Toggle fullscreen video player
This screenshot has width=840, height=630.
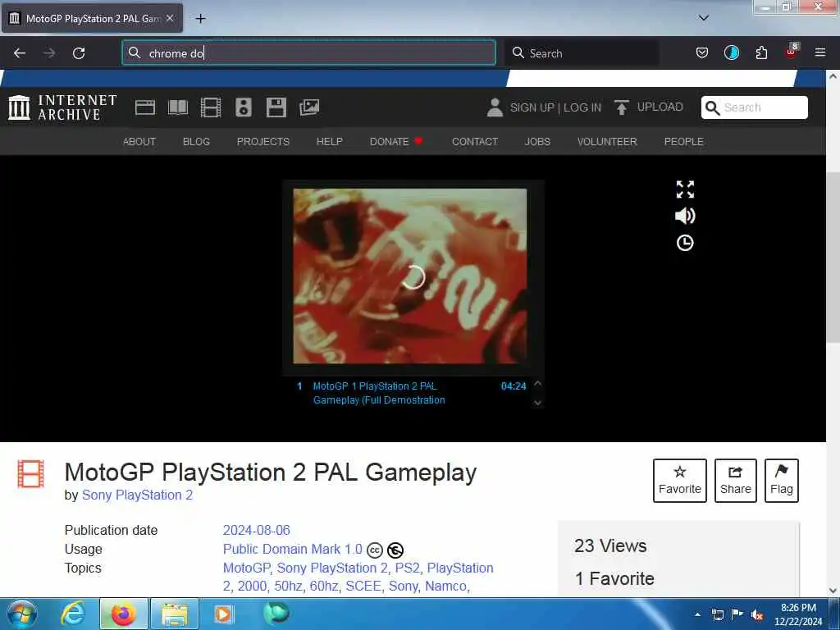coord(685,189)
